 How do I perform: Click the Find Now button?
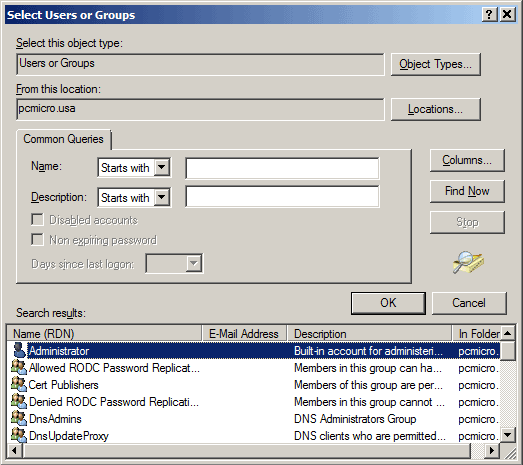tap(467, 191)
